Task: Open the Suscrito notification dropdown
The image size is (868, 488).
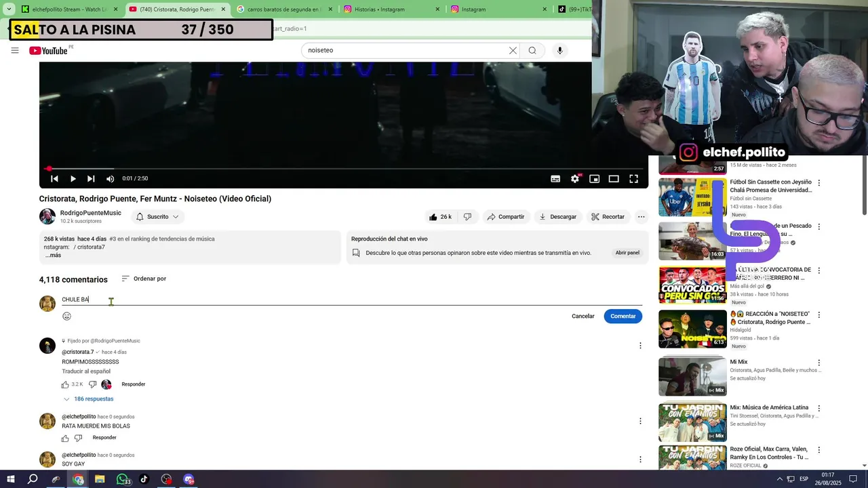Action: [x=157, y=217]
